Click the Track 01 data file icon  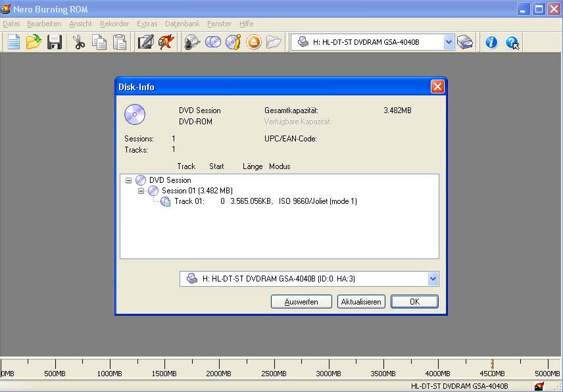pos(166,201)
